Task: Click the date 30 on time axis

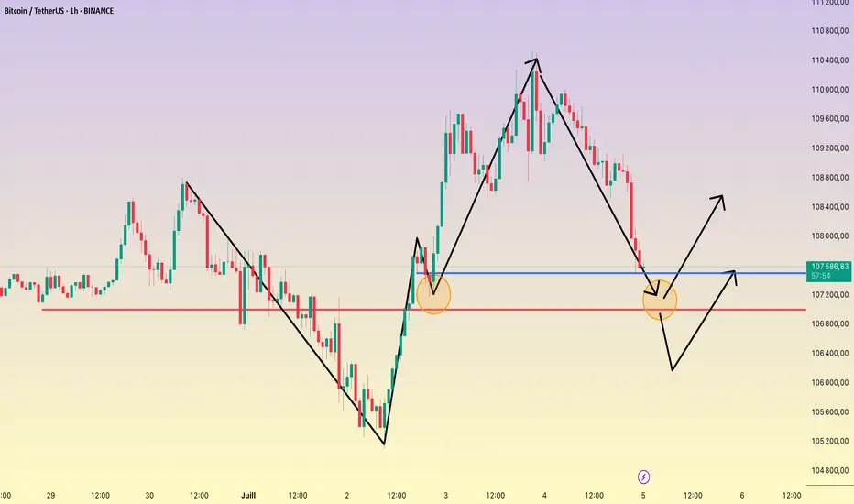Action: tap(149, 495)
